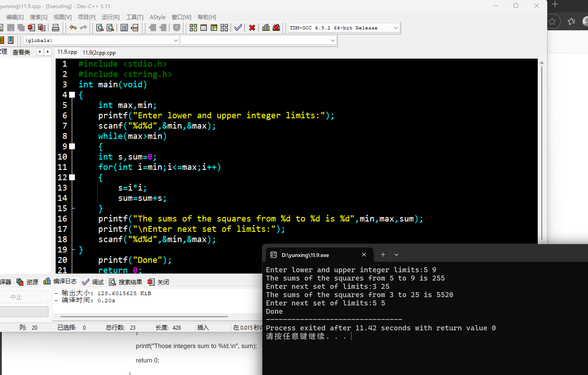Click the Profile analysis bar chart icon

click(x=266, y=28)
